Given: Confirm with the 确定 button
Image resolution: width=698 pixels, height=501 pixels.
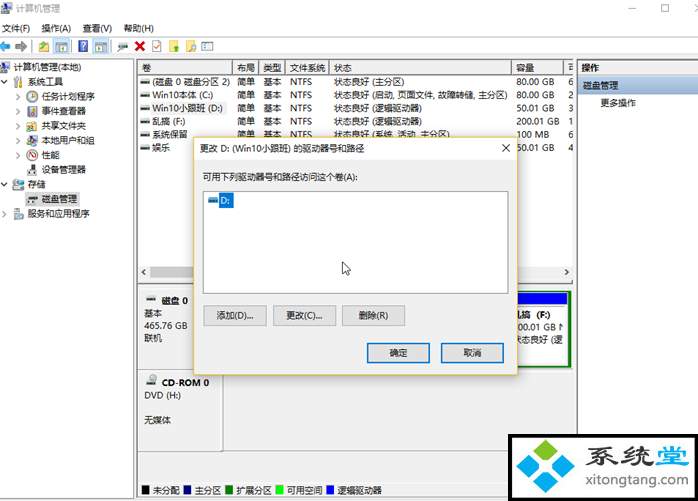Looking at the screenshot, I should coord(398,353).
